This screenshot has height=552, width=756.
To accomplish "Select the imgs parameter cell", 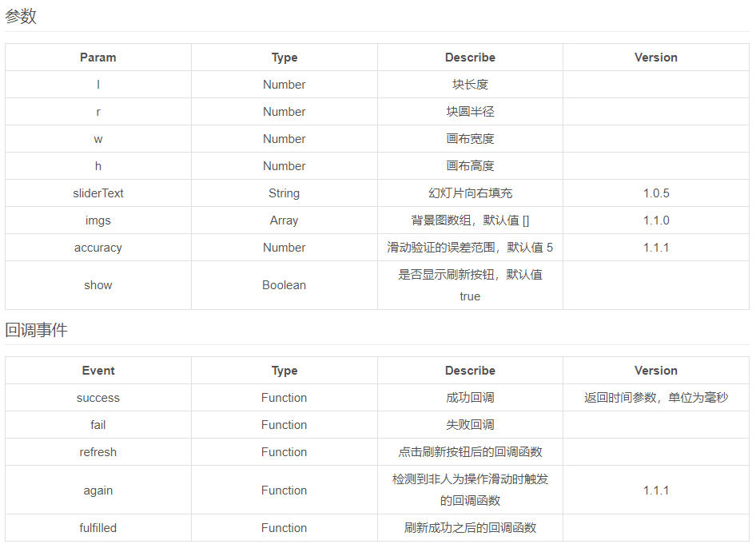I will [x=98, y=220].
